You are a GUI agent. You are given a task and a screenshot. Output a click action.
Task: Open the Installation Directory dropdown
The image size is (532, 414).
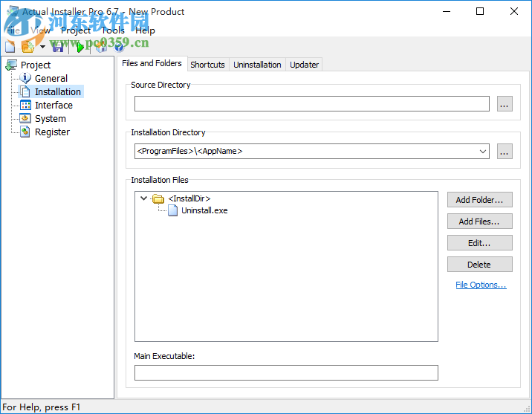point(483,152)
